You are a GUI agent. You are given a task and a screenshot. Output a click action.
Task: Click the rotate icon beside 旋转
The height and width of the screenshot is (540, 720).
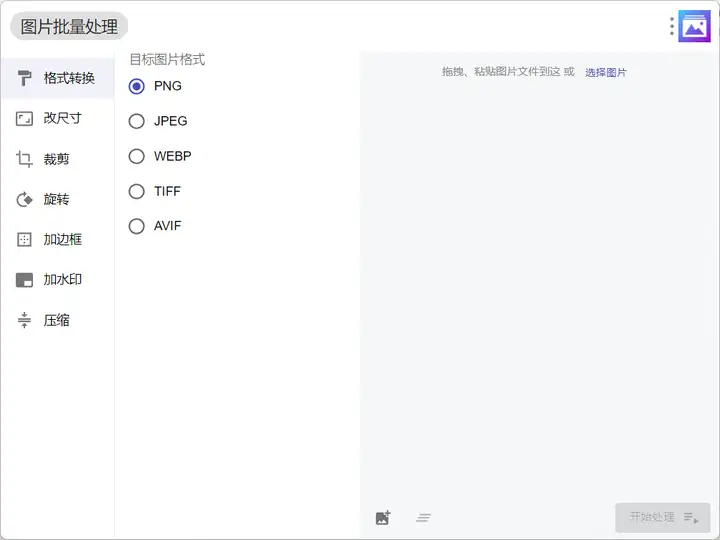(x=24, y=199)
